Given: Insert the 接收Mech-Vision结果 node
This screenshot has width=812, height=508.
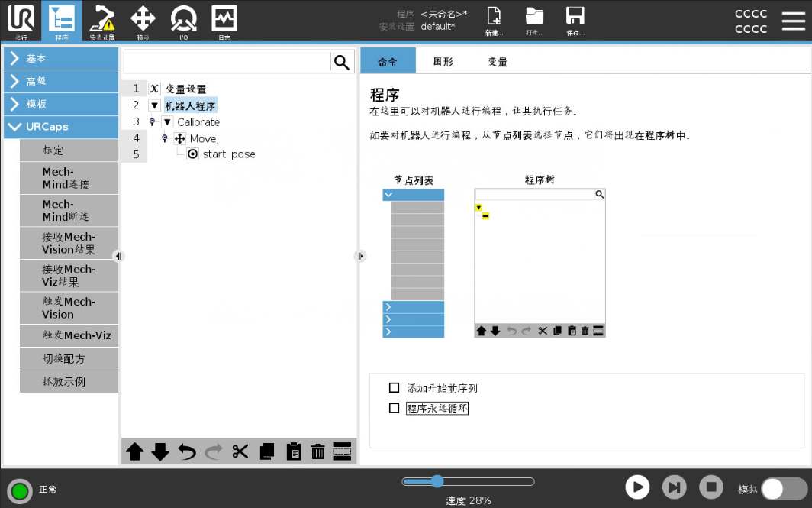Looking at the screenshot, I should coord(69,243).
